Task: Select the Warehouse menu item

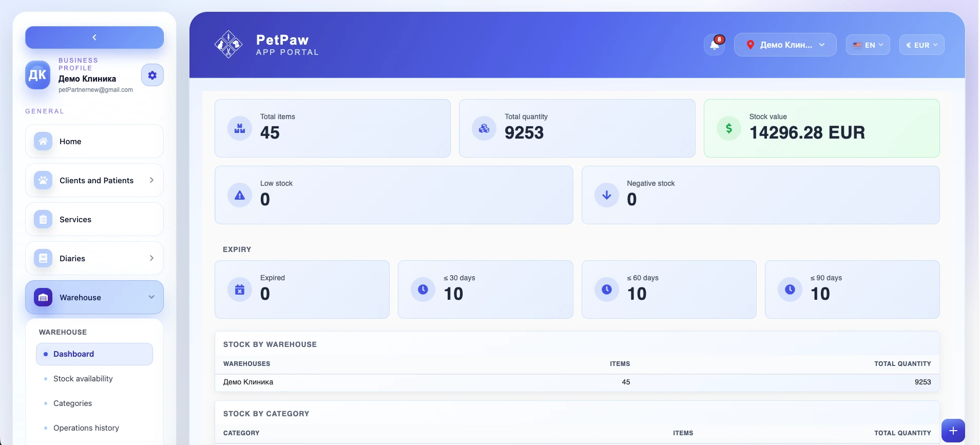Action: [x=94, y=297]
